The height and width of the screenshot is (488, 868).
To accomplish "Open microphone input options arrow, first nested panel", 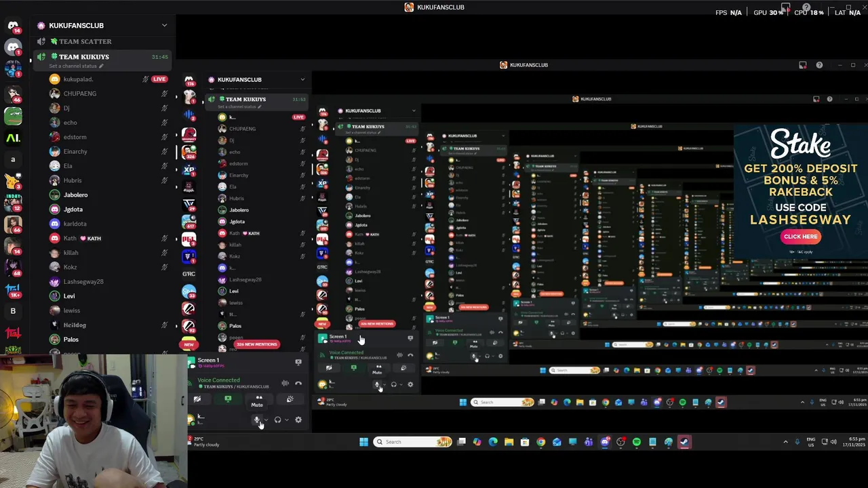I will pos(266,420).
